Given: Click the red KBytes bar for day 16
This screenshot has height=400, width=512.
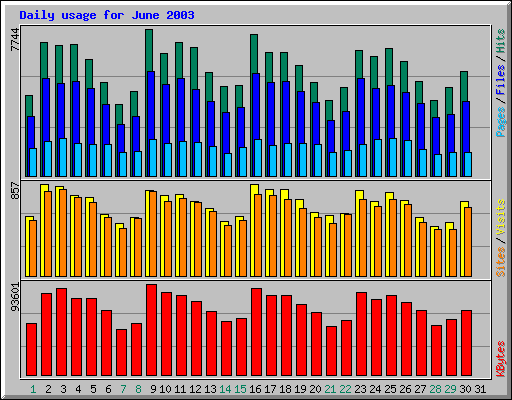Looking at the screenshot, I should click(257, 332).
